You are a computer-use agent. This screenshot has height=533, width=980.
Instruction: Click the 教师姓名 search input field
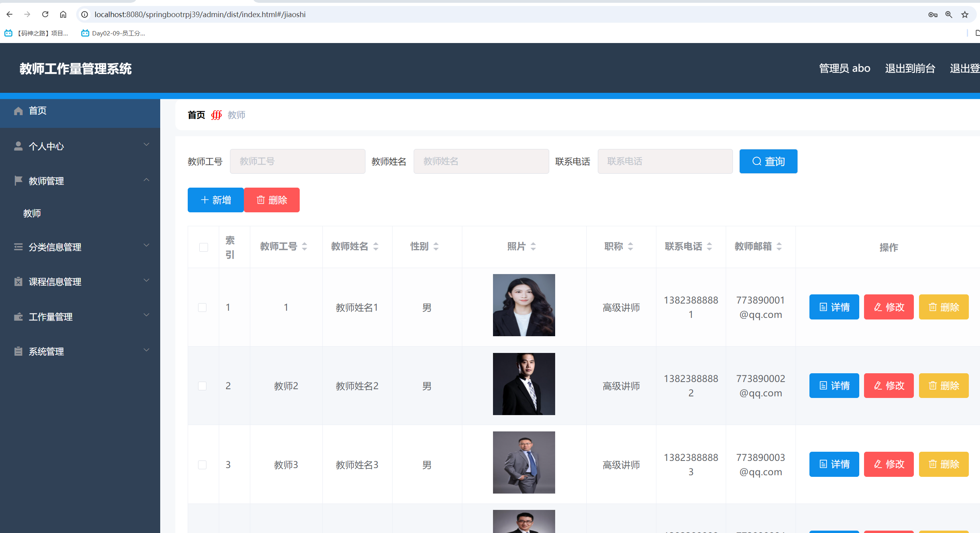tap(481, 161)
